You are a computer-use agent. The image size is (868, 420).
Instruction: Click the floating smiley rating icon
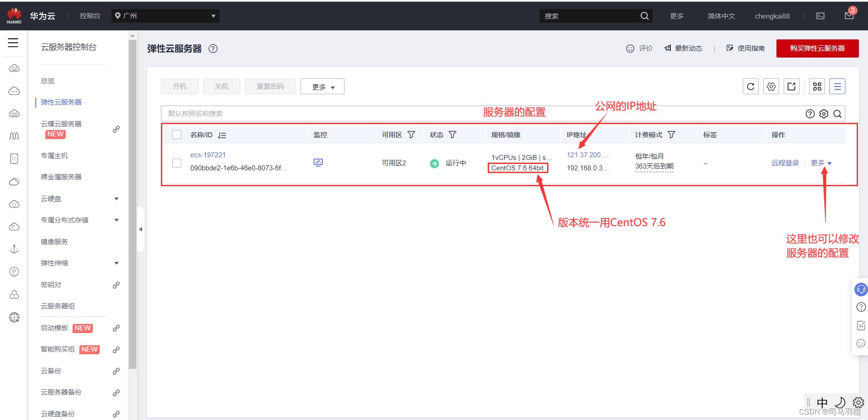pyautogui.click(x=861, y=343)
